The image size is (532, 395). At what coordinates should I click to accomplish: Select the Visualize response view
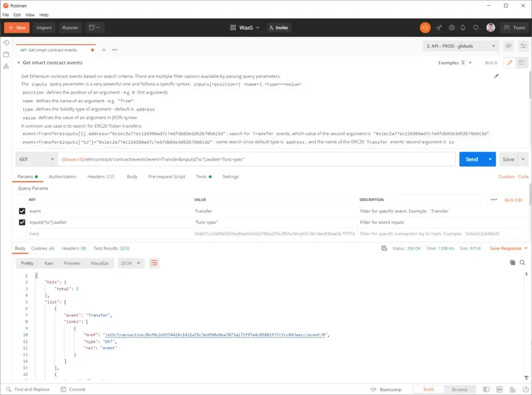100,264
